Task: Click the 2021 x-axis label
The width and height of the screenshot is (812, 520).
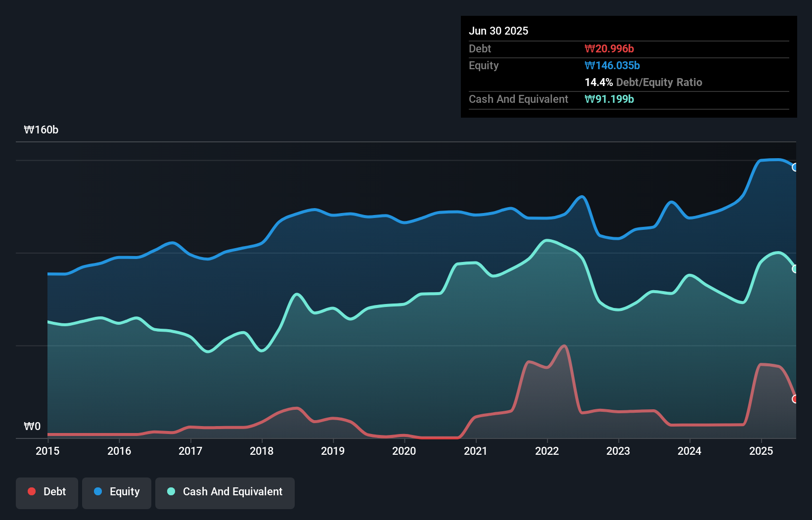Action: (x=476, y=451)
